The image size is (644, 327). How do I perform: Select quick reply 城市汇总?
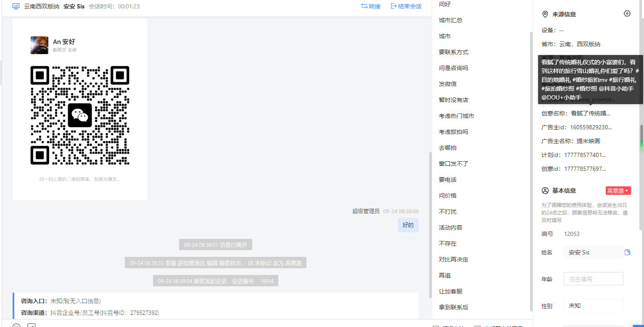[x=451, y=20]
